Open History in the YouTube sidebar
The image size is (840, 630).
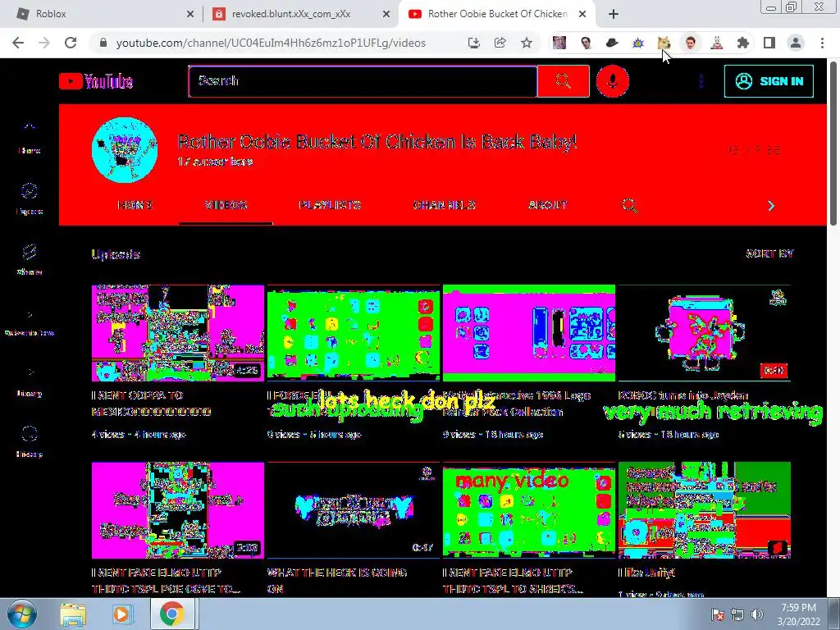point(30,442)
